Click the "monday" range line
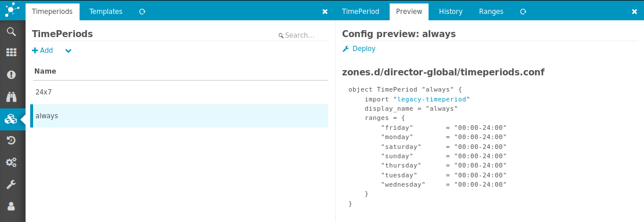 click(x=444, y=137)
